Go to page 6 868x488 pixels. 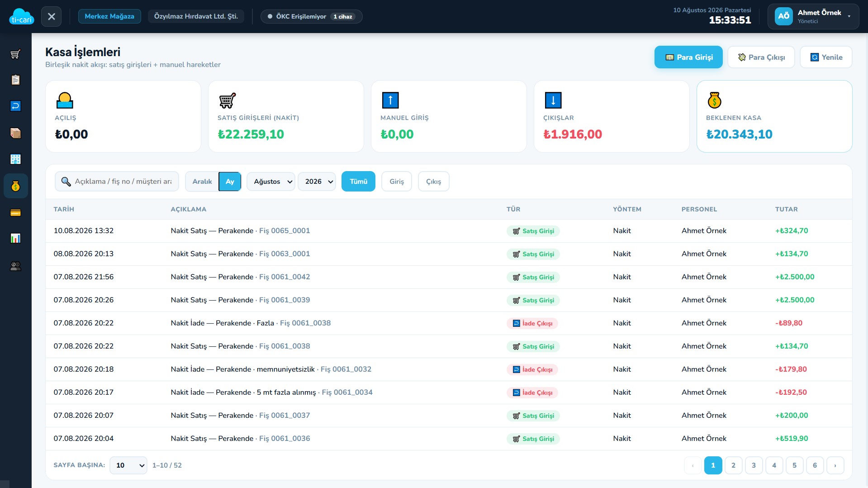click(x=815, y=465)
